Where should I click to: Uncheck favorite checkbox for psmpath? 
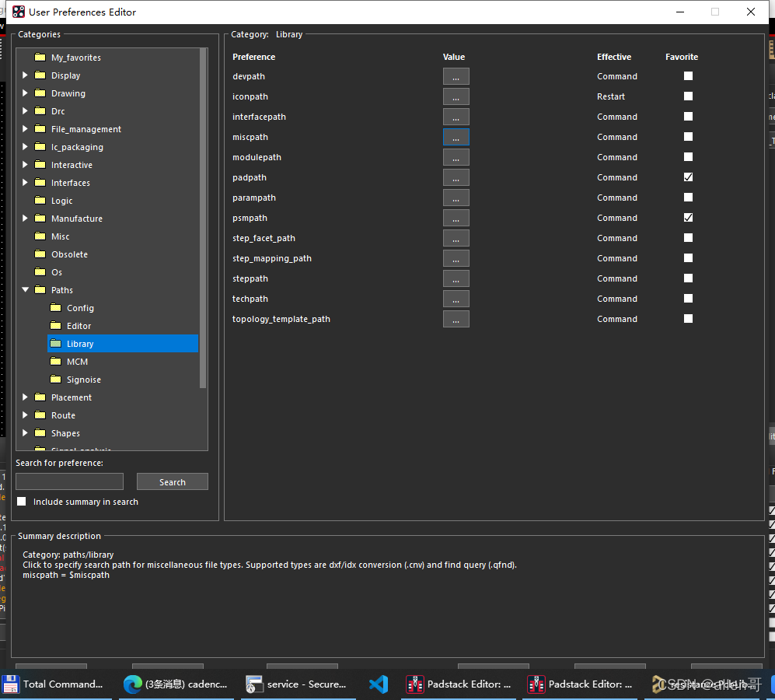(688, 218)
